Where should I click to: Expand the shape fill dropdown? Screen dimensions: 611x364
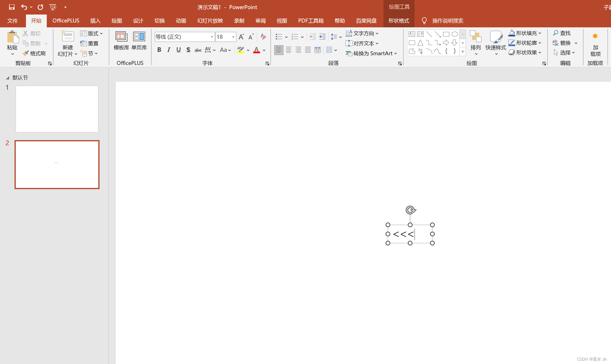coord(540,33)
